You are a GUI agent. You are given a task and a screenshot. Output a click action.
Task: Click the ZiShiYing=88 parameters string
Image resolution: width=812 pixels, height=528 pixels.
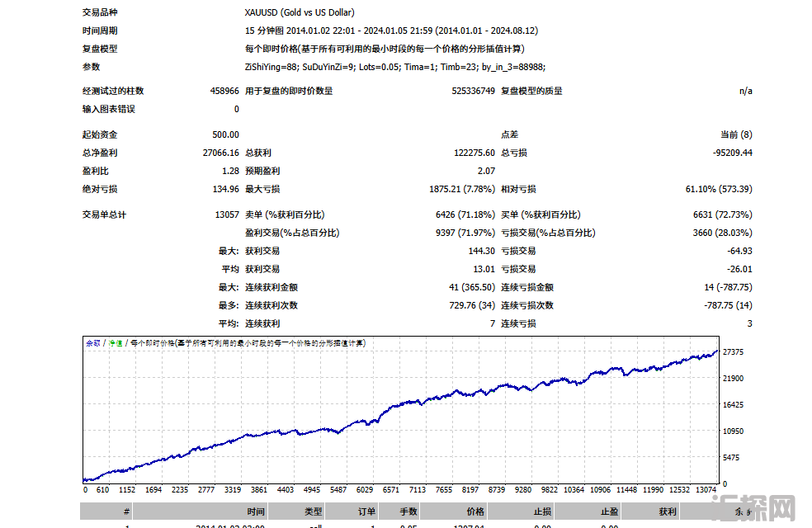(x=394, y=67)
